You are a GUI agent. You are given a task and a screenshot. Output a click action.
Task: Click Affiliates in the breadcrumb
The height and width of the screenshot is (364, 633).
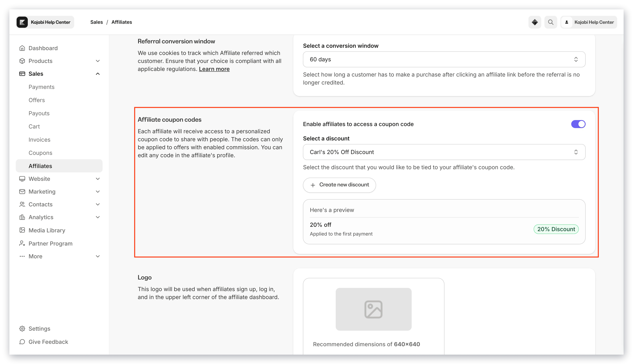[122, 22]
